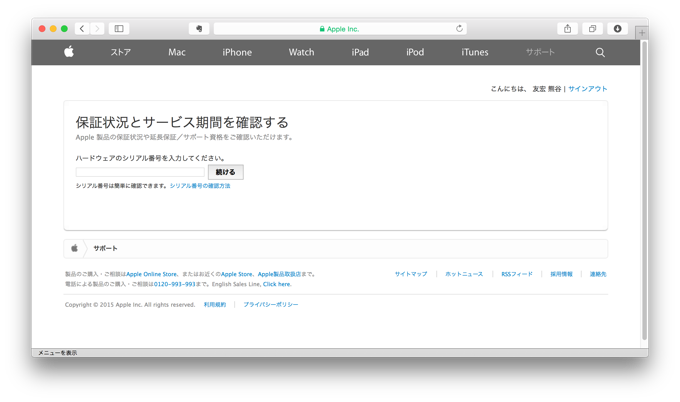Toggle the Safari sidebar button
Screen dimensions: 680x402
click(119, 29)
